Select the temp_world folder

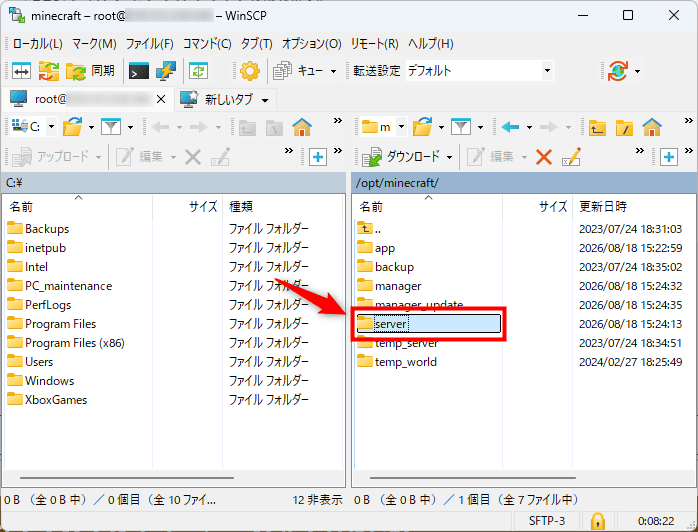[x=397, y=362]
